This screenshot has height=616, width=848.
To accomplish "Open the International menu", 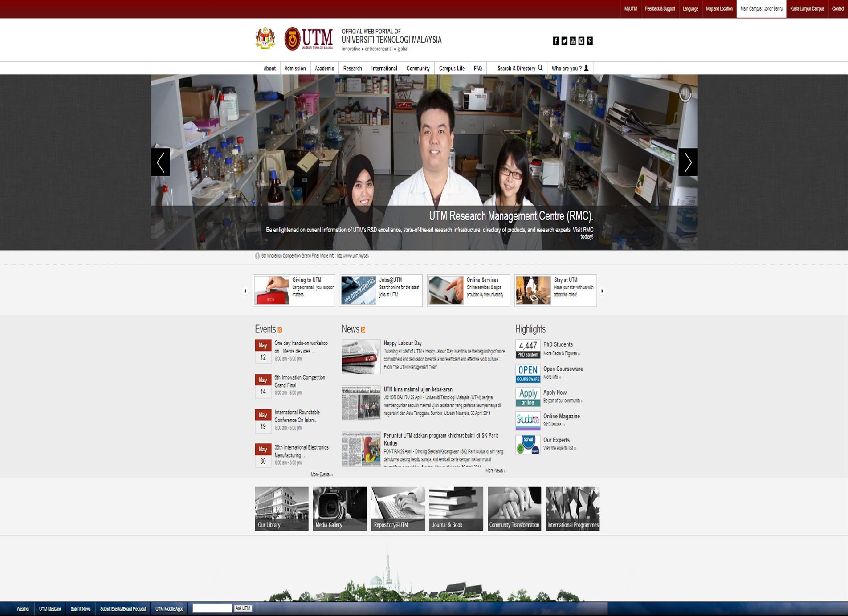I will pyautogui.click(x=384, y=69).
